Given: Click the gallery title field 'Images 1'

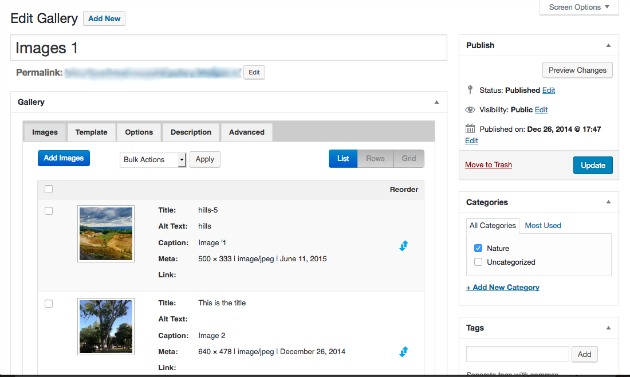Looking at the screenshot, I should pos(229,48).
